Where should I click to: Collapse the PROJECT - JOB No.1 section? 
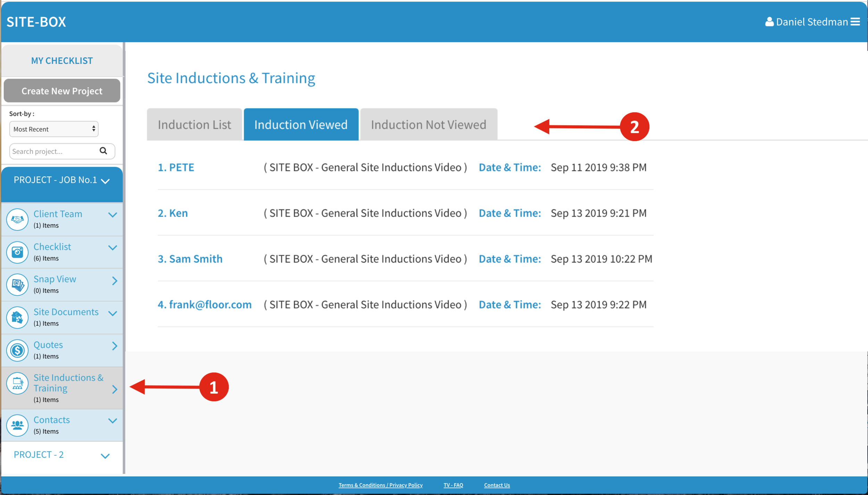pos(105,181)
